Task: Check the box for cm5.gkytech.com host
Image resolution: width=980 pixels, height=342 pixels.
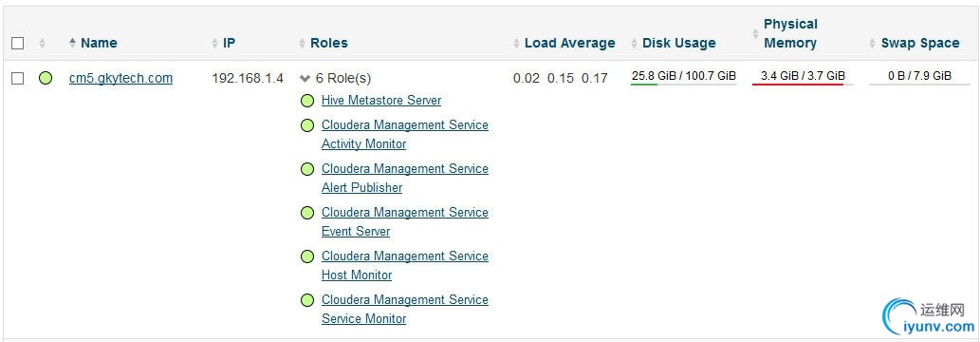Action: coord(18,78)
